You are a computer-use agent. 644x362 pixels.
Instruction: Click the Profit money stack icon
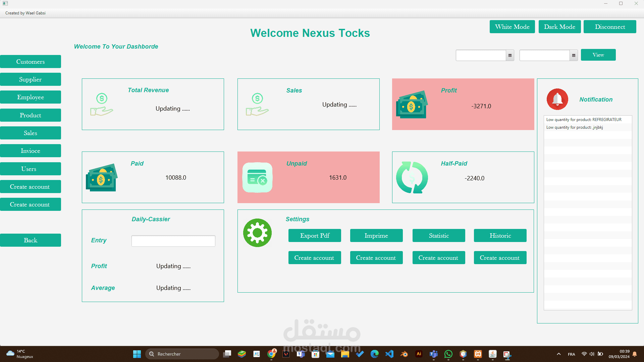tap(412, 105)
